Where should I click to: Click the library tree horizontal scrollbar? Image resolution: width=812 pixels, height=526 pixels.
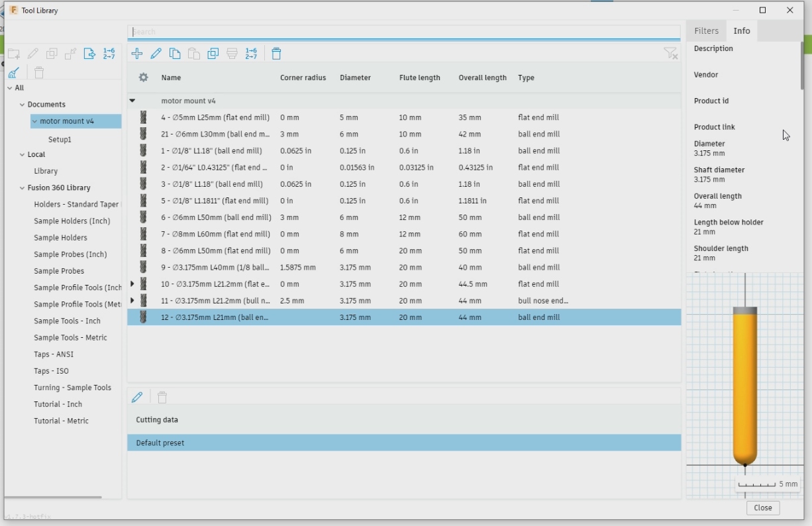[x=53, y=497]
